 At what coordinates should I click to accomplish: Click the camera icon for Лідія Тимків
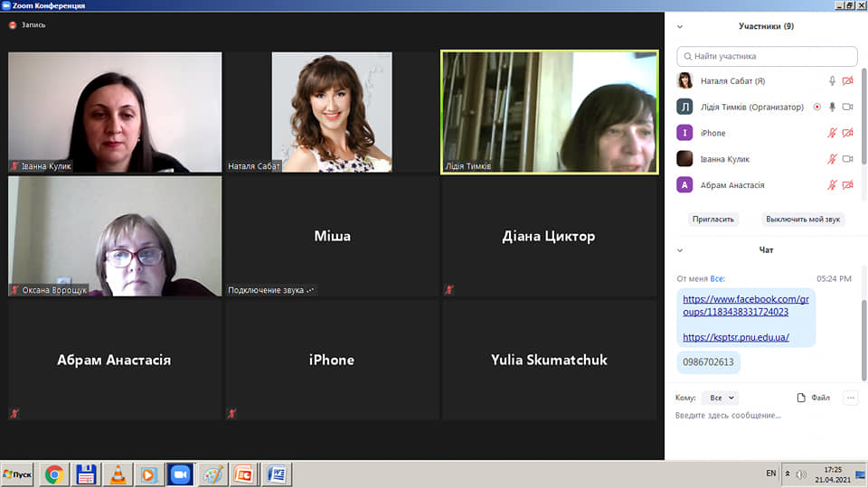(848, 107)
